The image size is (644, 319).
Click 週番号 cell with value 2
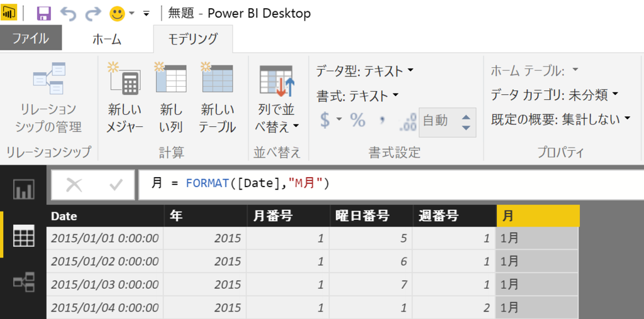(455, 307)
